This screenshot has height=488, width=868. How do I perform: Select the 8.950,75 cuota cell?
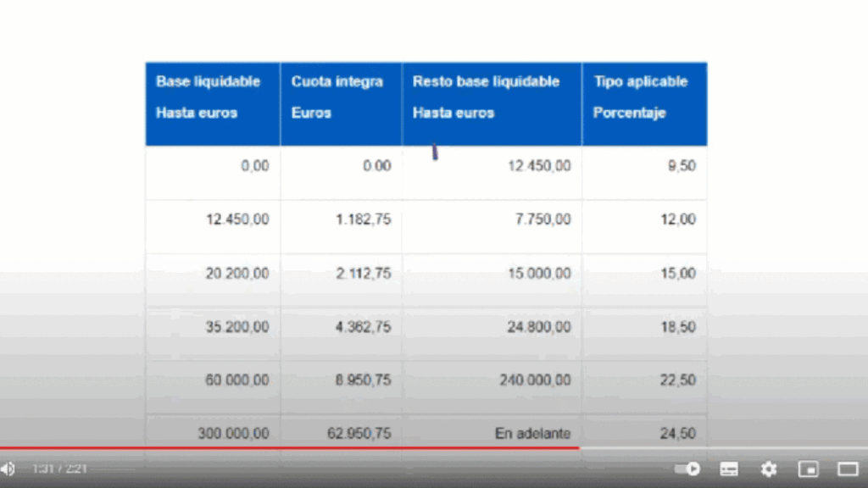341,387
